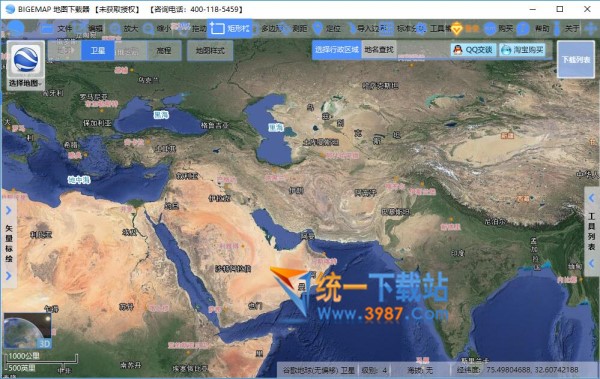The image size is (600, 379).
Task: Open the 选择地图 map source dropdown
Action: pyautogui.click(x=26, y=66)
